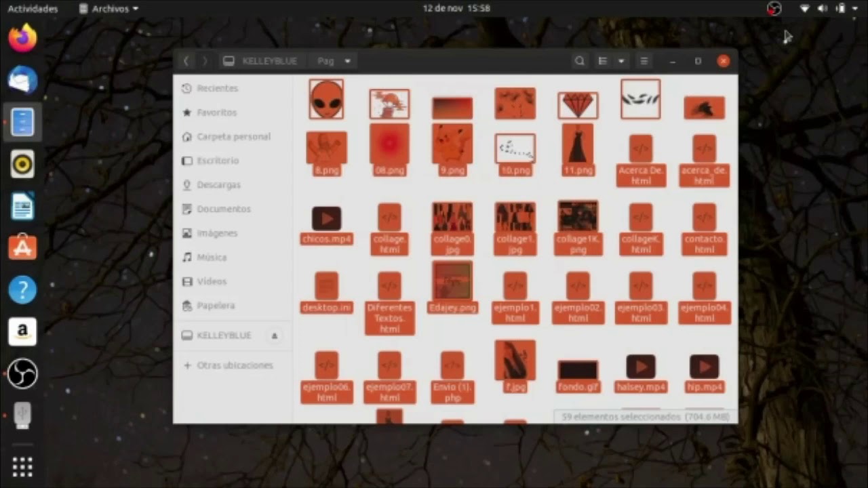868x488 pixels.
Task: Go to Recientes in the sidebar
Action: [233, 88]
